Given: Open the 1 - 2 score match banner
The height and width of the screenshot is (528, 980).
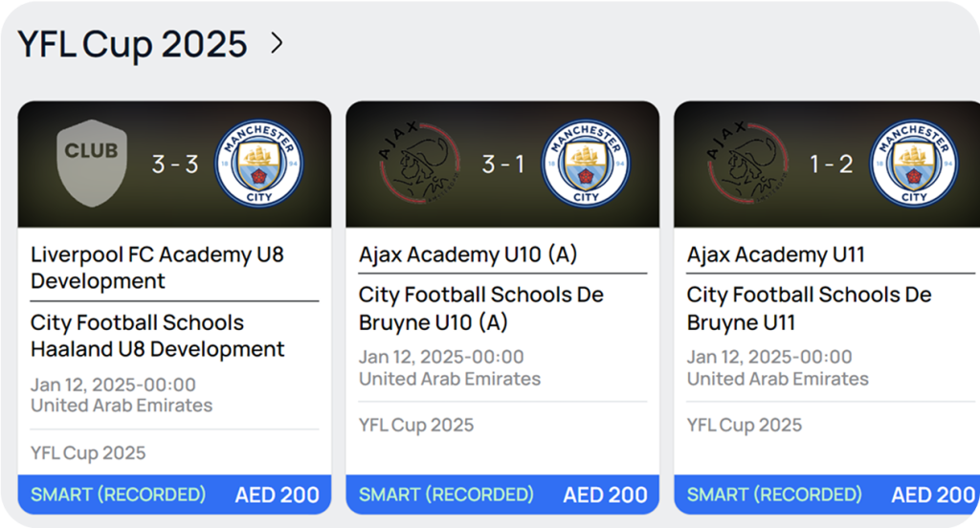Looking at the screenshot, I should tap(831, 165).
